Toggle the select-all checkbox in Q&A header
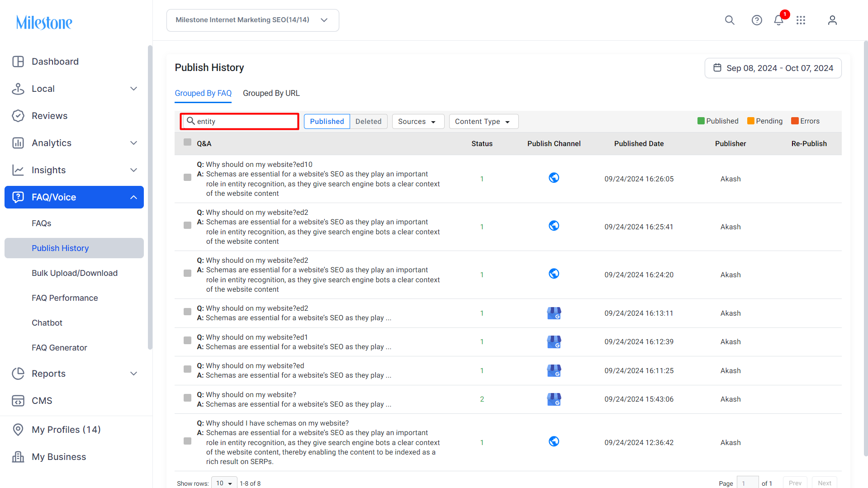This screenshot has height=488, width=868. tap(187, 142)
